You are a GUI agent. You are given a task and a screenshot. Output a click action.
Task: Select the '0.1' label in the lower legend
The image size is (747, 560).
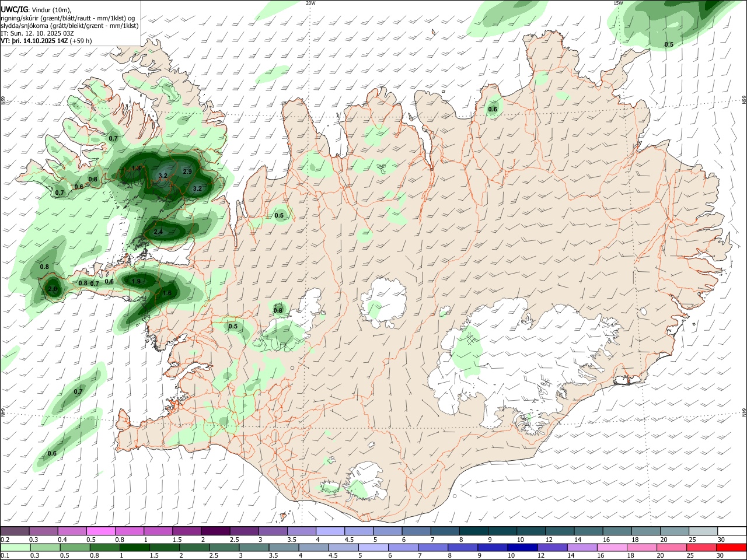pyautogui.click(x=5, y=556)
